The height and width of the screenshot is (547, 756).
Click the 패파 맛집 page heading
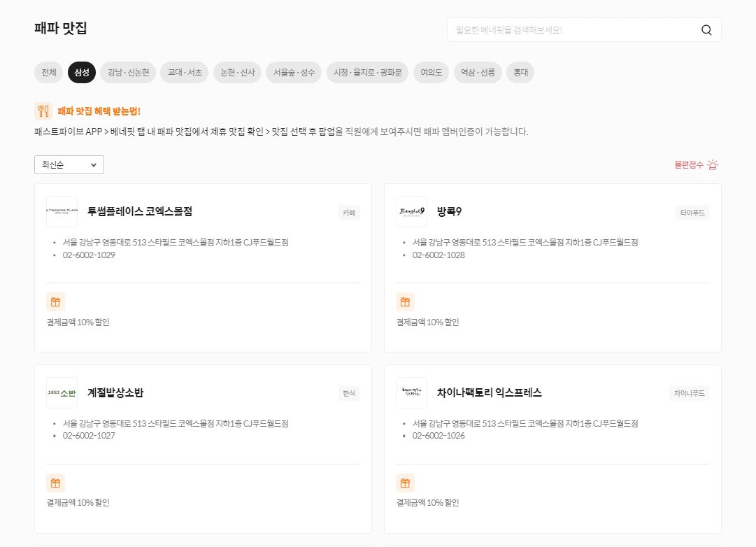(x=61, y=28)
